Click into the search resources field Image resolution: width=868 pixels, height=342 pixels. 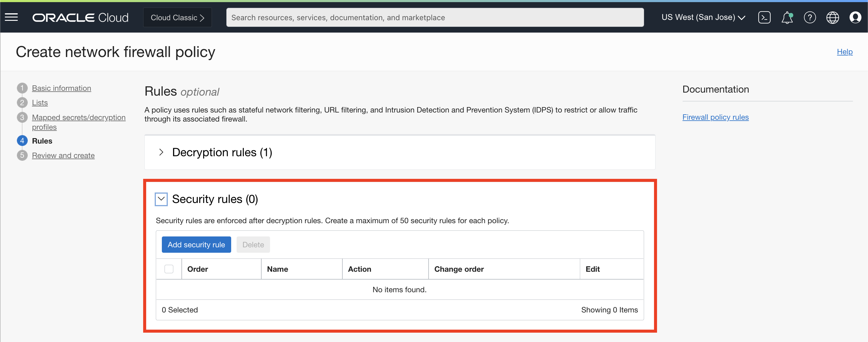click(x=435, y=17)
